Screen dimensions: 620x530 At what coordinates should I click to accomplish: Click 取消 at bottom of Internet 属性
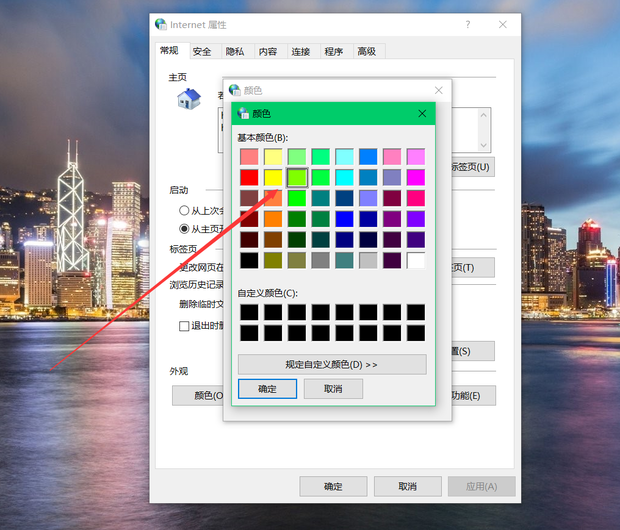(x=408, y=486)
